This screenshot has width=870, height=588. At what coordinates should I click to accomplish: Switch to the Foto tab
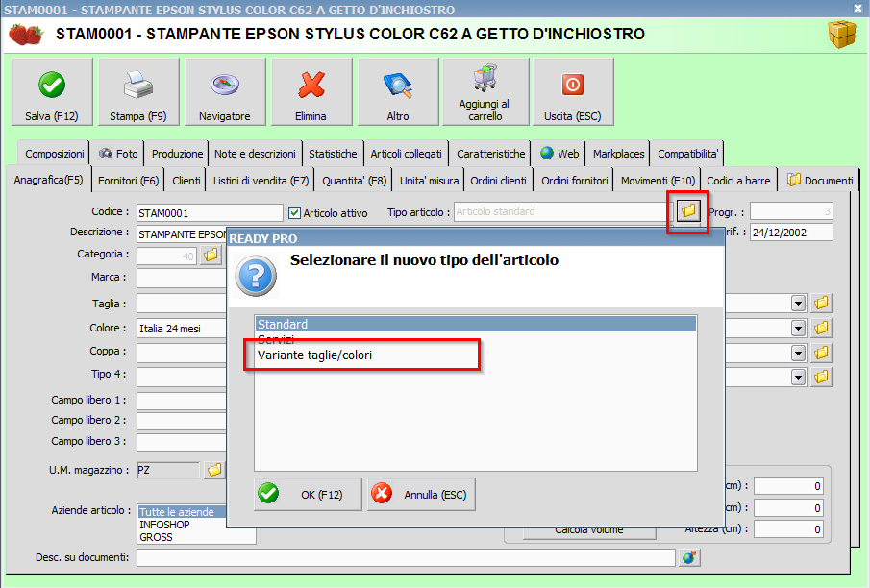pos(117,154)
